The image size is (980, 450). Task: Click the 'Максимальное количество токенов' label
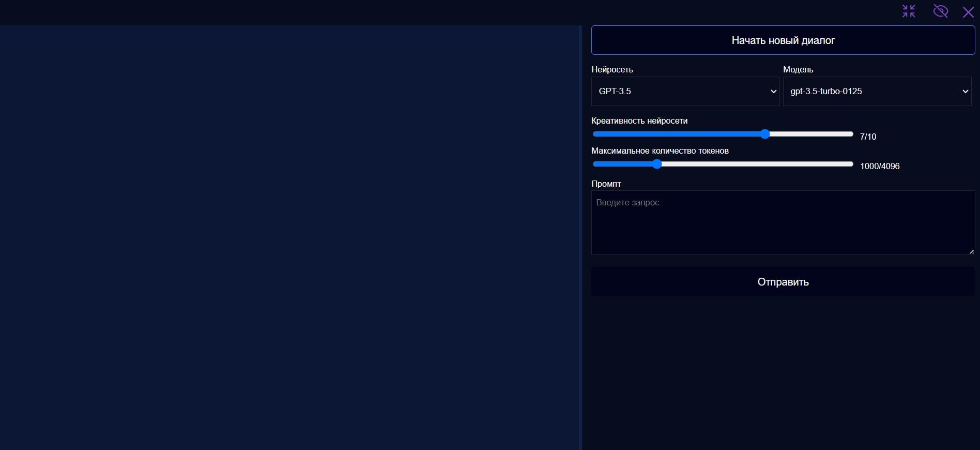coord(660,151)
